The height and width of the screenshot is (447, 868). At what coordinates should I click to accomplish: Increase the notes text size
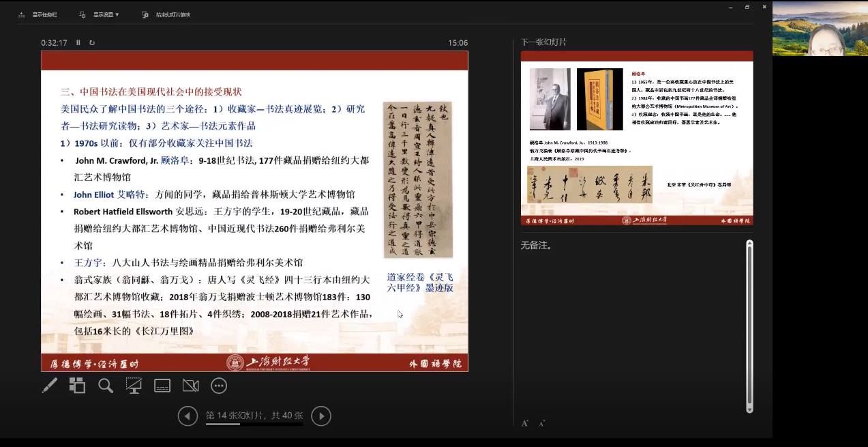click(524, 423)
